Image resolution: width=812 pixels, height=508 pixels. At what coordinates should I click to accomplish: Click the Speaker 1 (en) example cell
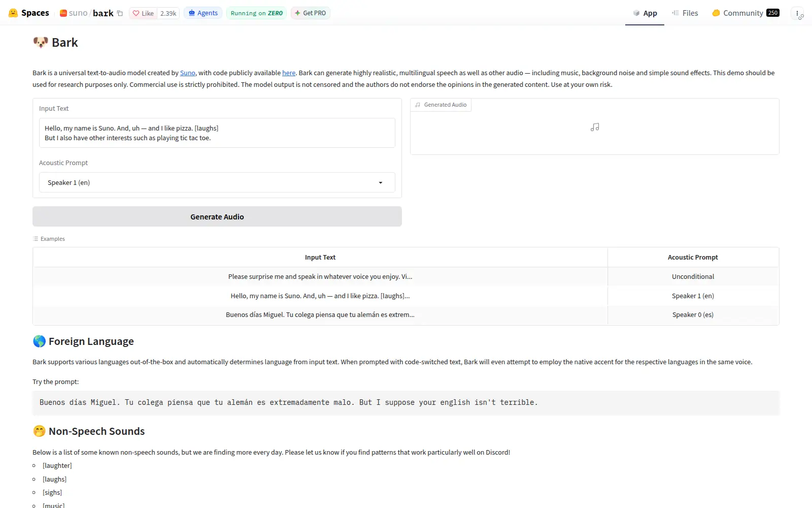(x=693, y=296)
